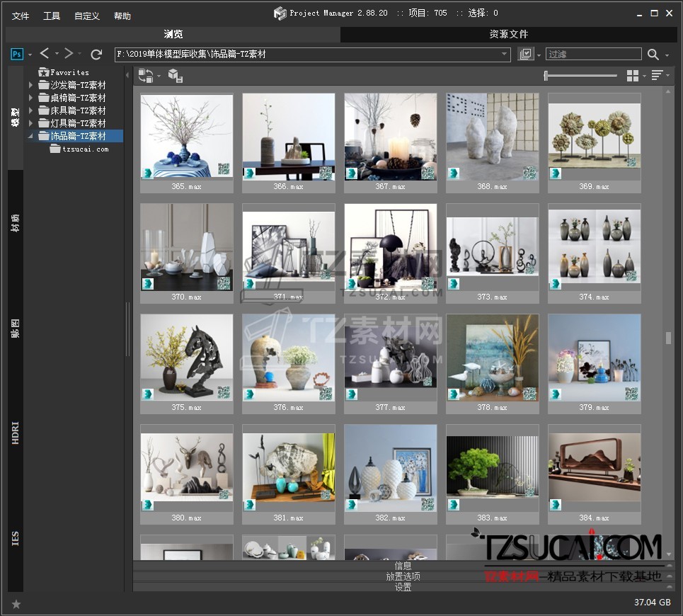Viewport: 683px width, 616px height.
Task: Switch to 浏览 tab
Action: click(x=173, y=34)
